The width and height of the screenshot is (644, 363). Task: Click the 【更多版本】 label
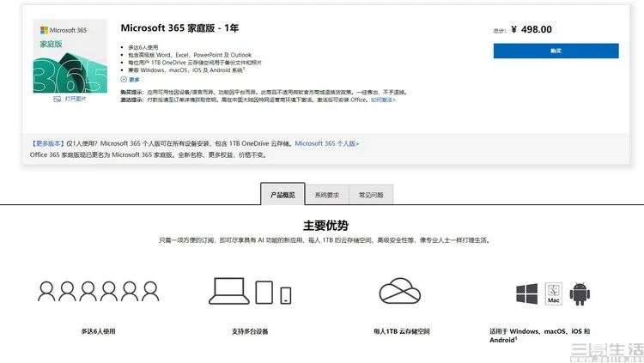[47, 143]
